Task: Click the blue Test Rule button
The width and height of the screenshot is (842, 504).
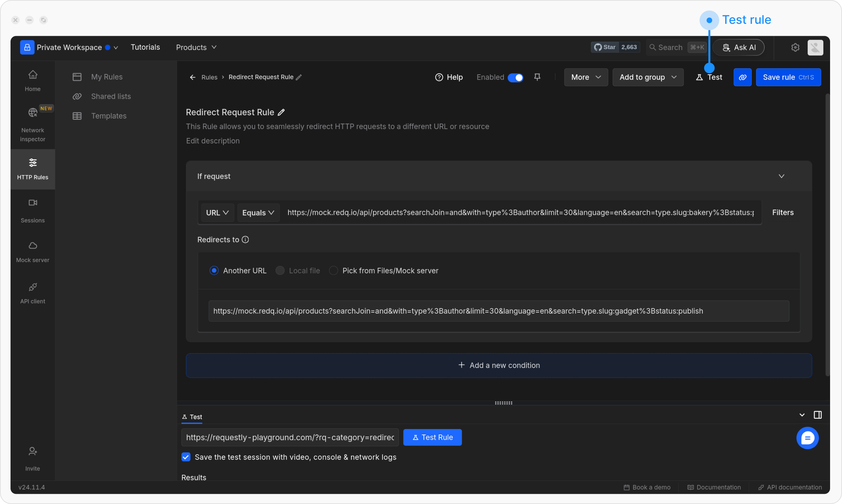Action: [432, 437]
